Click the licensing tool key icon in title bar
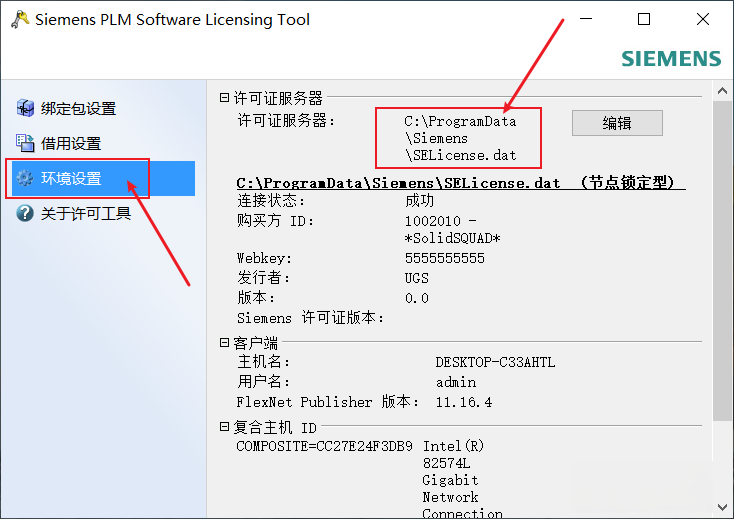 pos(20,20)
